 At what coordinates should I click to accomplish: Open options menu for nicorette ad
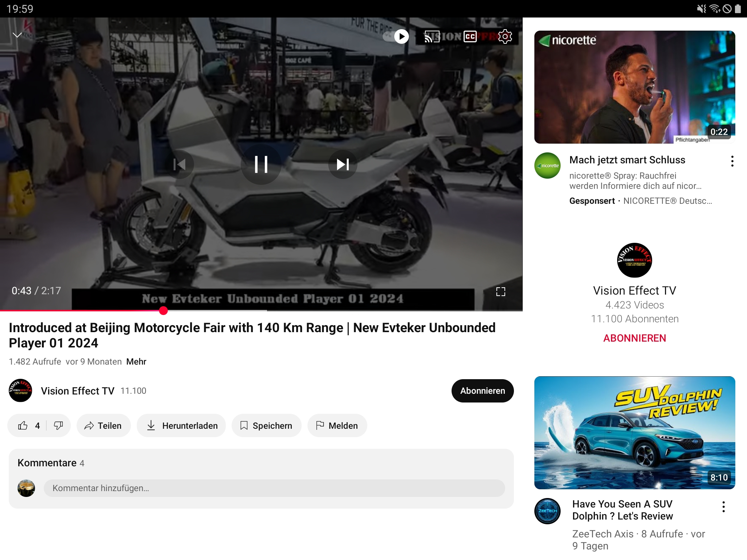coord(732,161)
